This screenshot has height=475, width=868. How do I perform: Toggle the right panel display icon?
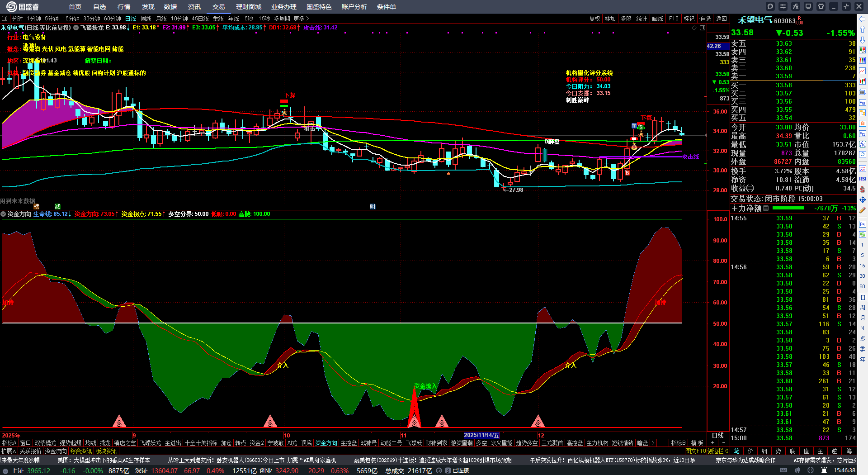tap(703, 28)
